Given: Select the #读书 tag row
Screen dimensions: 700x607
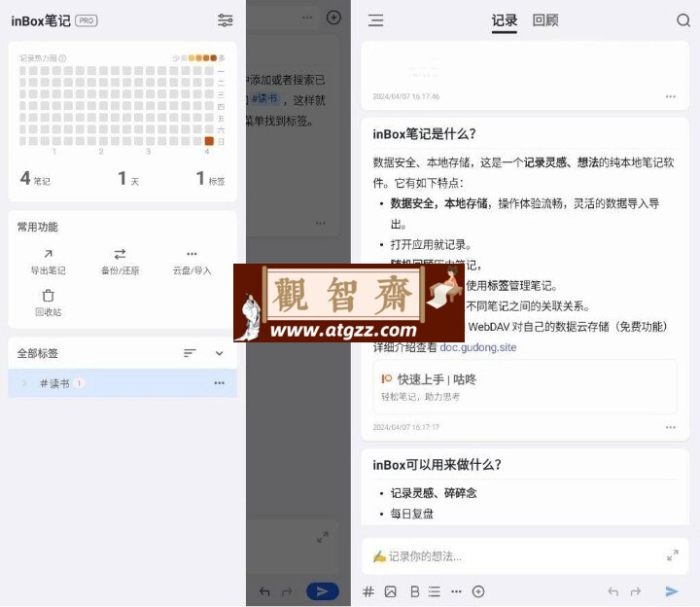Looking at the screenshot, I should point(122,383).
